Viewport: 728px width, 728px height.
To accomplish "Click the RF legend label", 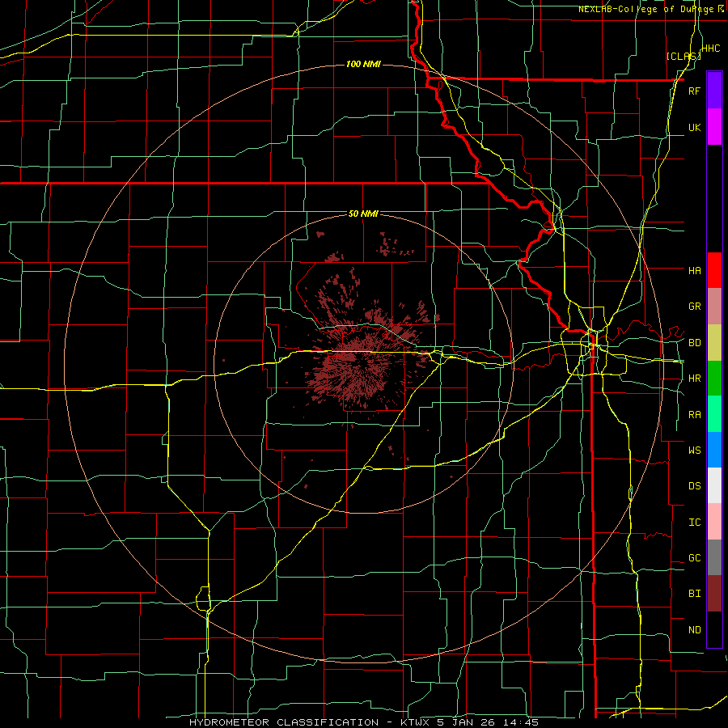I will (694, 91).
